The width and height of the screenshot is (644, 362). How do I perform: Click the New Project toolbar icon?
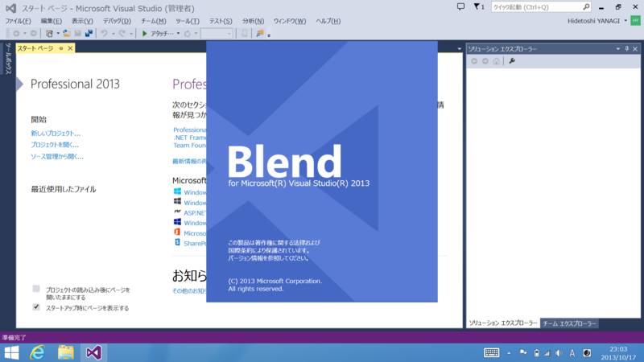[49, 34]
